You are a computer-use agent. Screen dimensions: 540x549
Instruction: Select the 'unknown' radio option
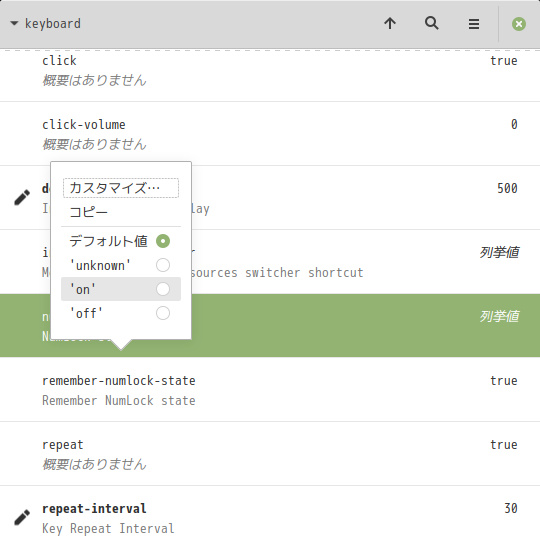pos(121,265)
